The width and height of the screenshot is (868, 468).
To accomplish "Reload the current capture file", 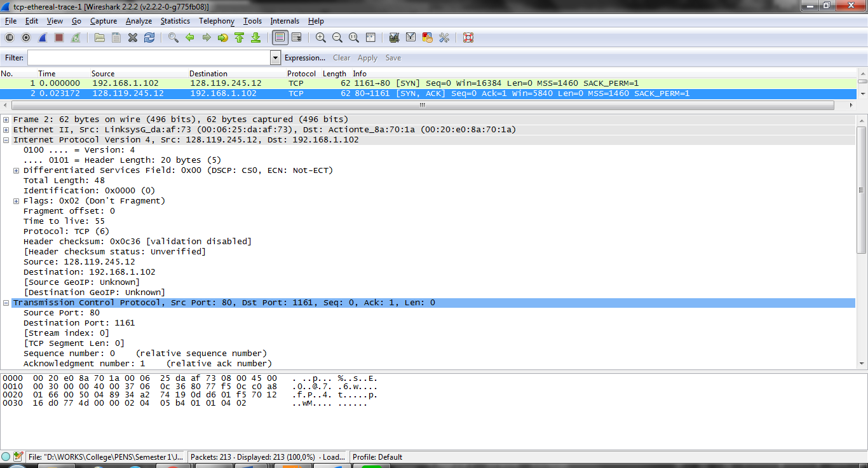I will point(149,38).
